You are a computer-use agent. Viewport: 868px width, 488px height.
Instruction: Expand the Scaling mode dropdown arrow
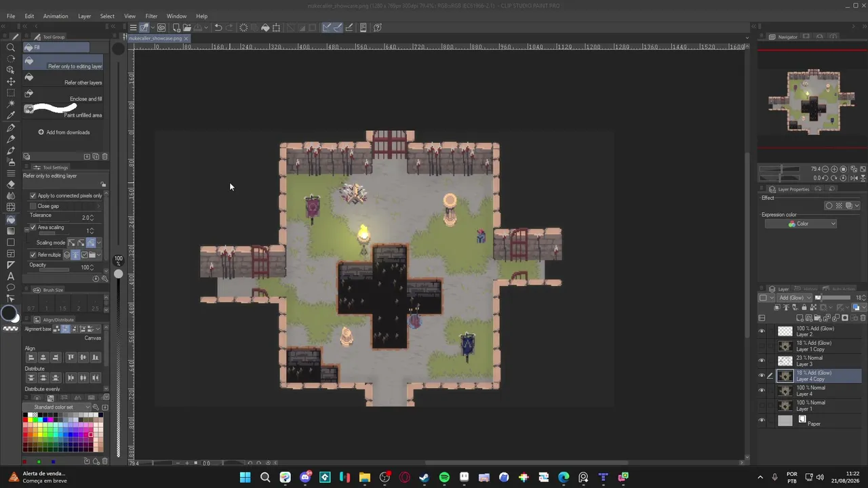point(99,243)
